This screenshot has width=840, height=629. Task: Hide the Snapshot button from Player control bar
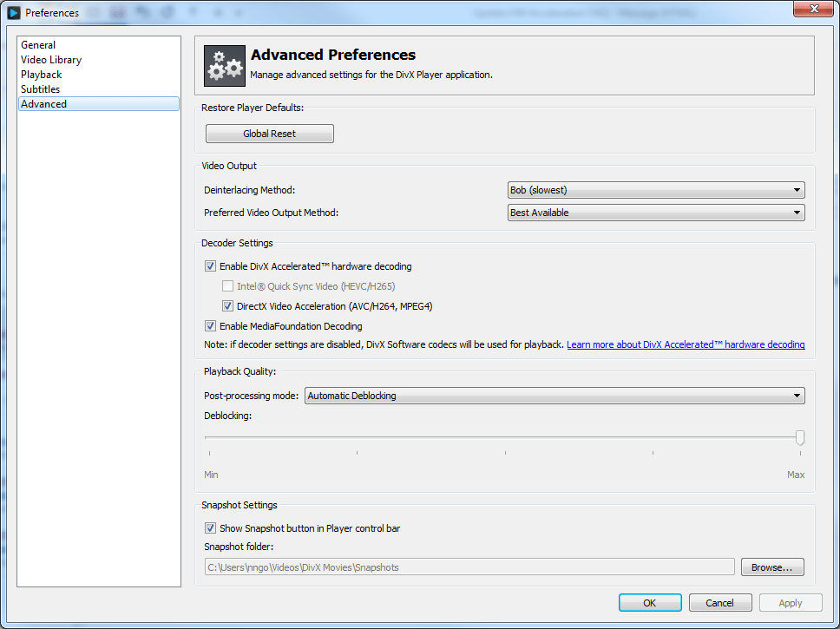[x=210, y=527]
